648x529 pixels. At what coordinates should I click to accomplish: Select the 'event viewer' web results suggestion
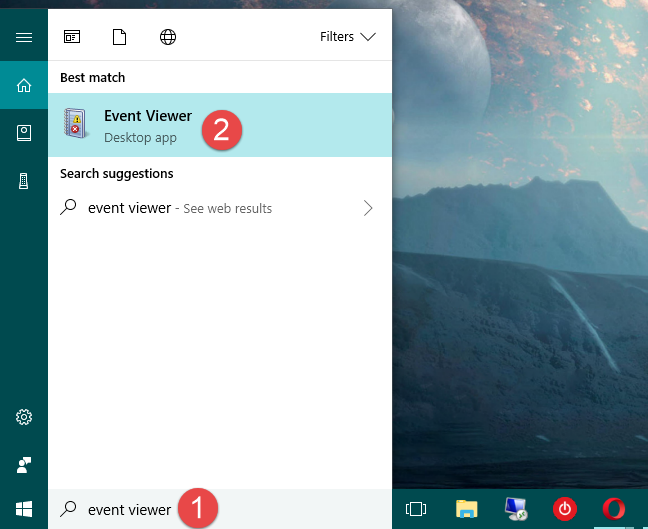pos(220,208)
